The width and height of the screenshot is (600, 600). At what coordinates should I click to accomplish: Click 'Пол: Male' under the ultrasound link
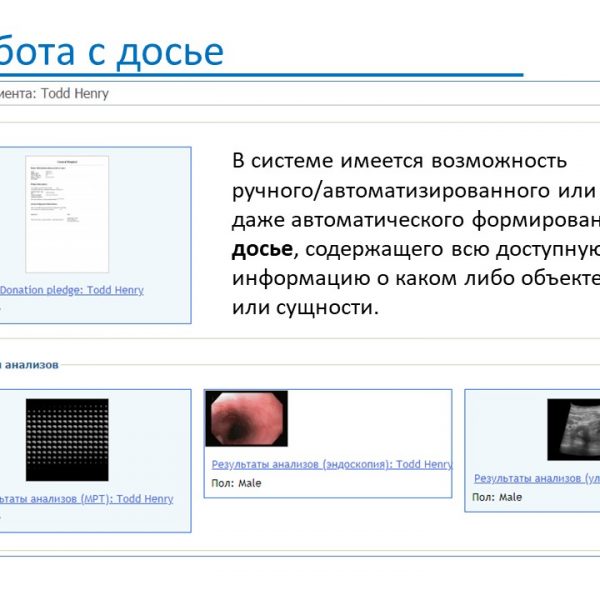[497, 497]
